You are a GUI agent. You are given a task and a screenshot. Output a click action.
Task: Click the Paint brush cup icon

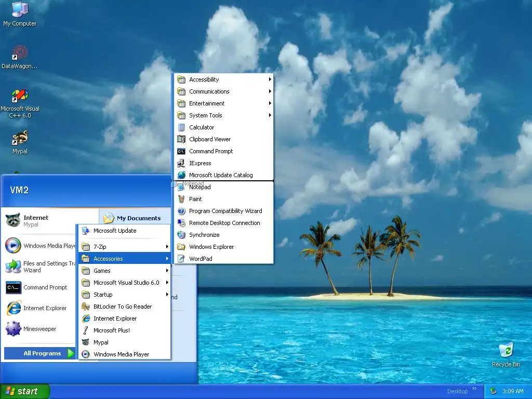tap(181, 199)
